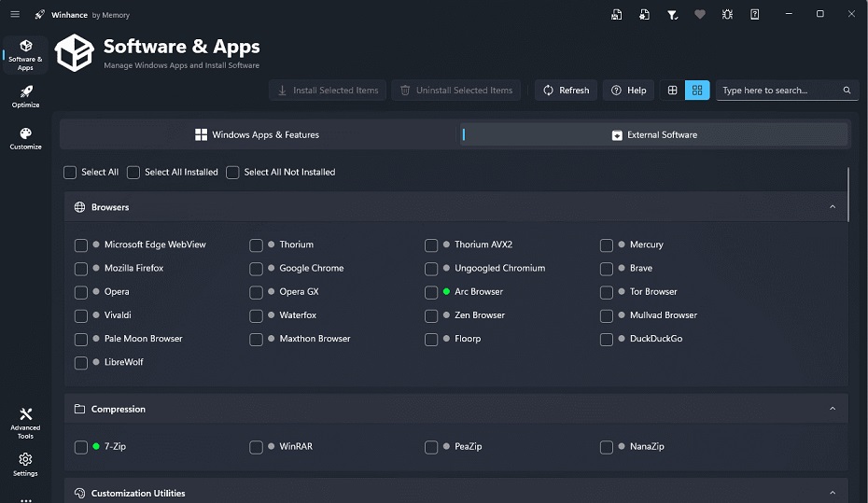The image size is (868, 503).
Task: Click the Refresh button
Action: pyautogui.click(x=567, y=91)
